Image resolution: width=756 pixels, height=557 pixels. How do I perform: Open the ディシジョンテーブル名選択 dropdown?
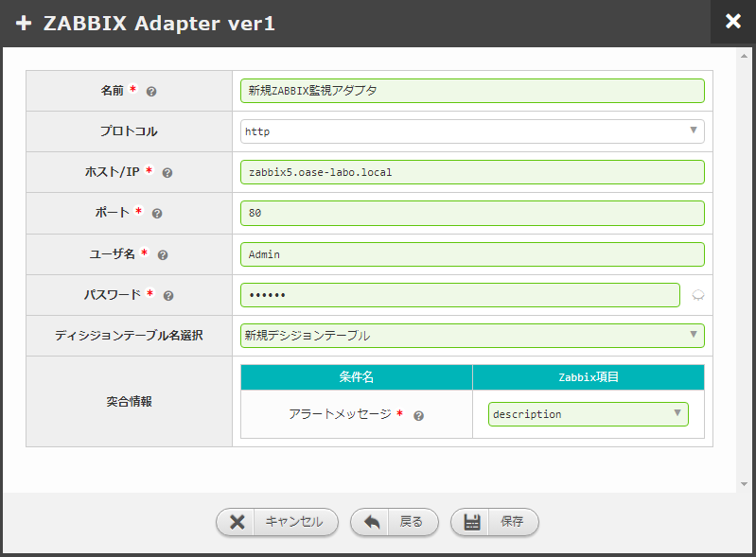pyautogui.click(x=472, y=336)
